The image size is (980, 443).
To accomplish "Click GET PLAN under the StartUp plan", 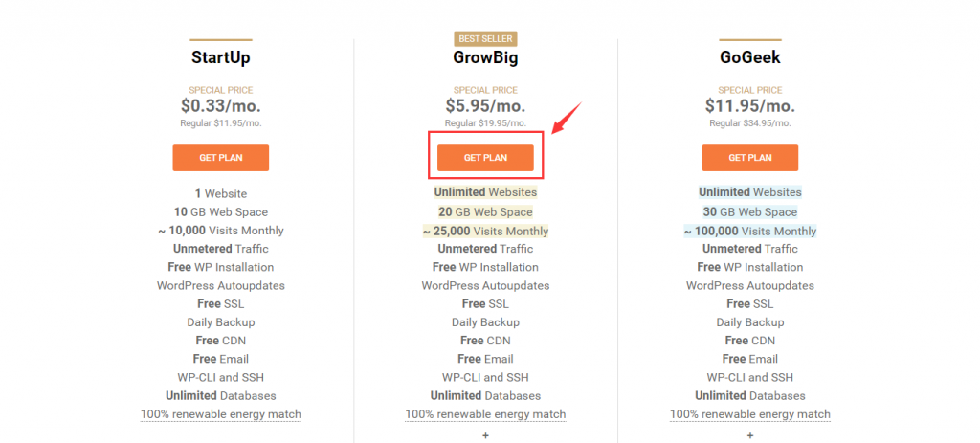I will click(220, 158).
